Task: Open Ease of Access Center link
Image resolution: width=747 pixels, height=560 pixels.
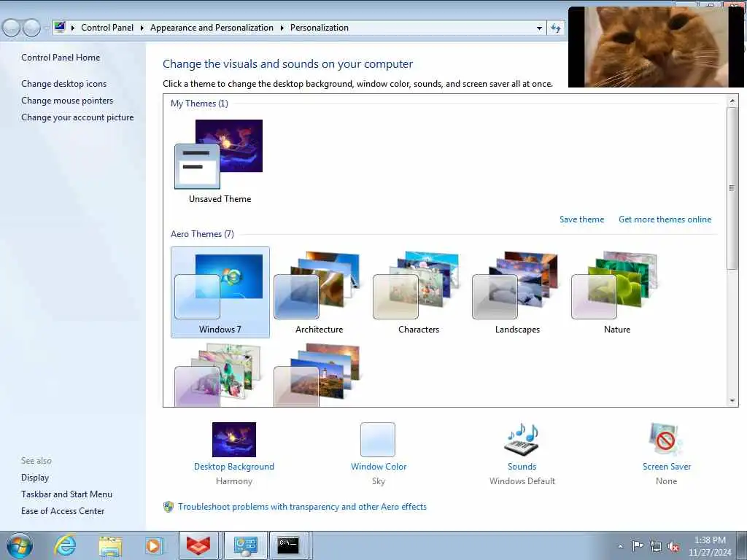Action: click(63, 511)
